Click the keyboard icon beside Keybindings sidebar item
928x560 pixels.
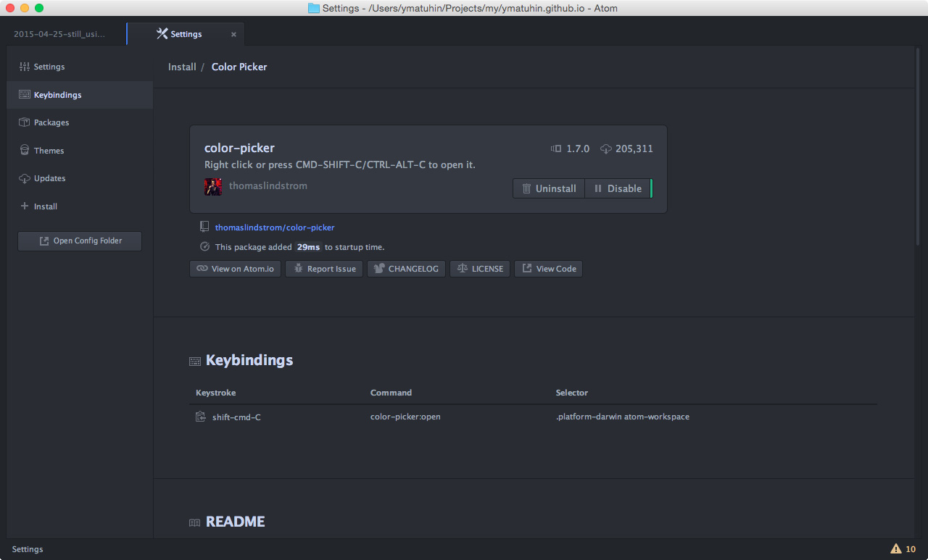25,95
